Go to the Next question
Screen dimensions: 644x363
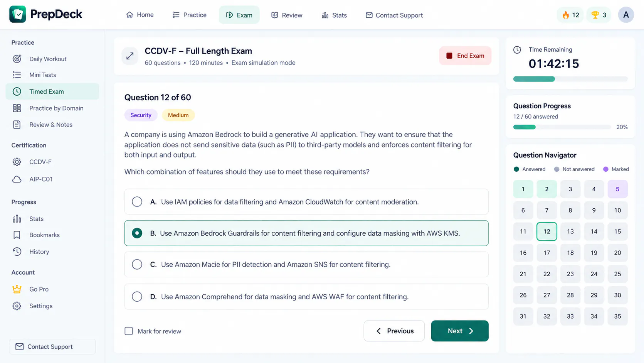460,331
